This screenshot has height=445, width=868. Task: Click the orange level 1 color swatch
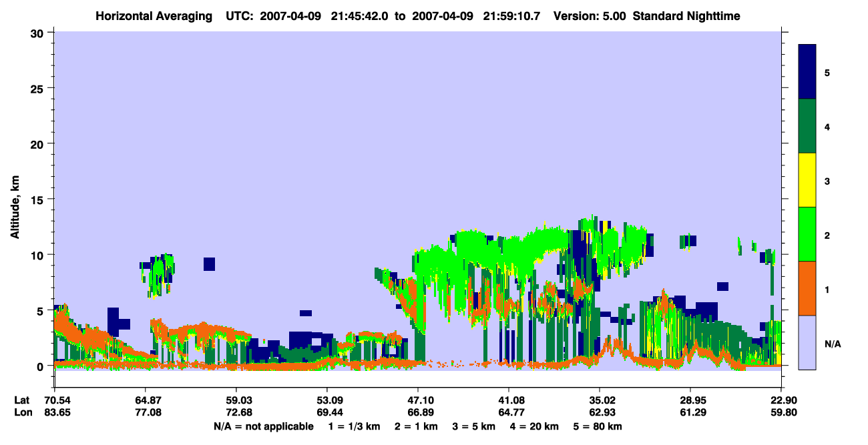pyautogui.click(x=807, y=288)
